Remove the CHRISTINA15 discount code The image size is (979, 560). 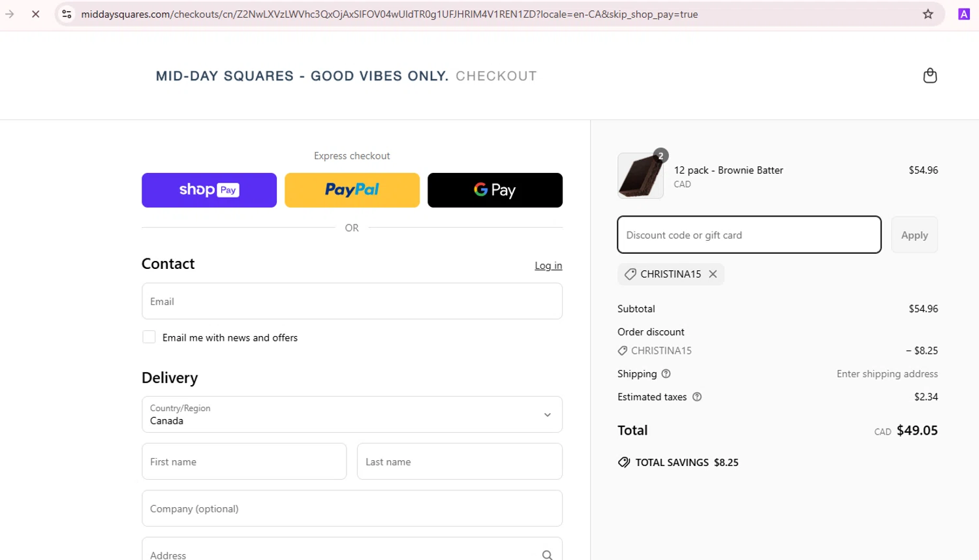pos(713,274)
